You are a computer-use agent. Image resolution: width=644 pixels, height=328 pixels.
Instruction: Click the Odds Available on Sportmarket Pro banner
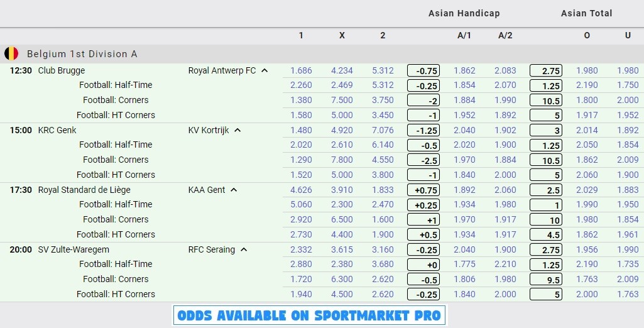[x=309, y=315]
